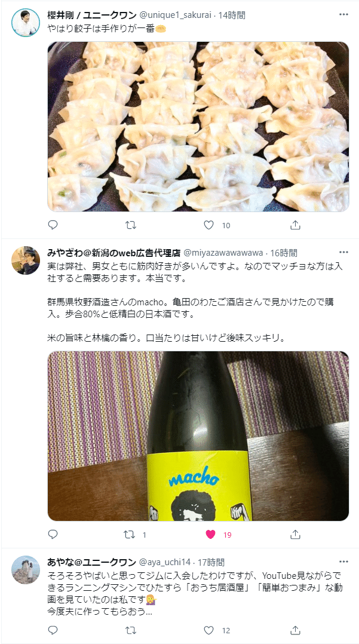Retweet the macho sake tweet

pyautogui.click(x=130, y=534)
